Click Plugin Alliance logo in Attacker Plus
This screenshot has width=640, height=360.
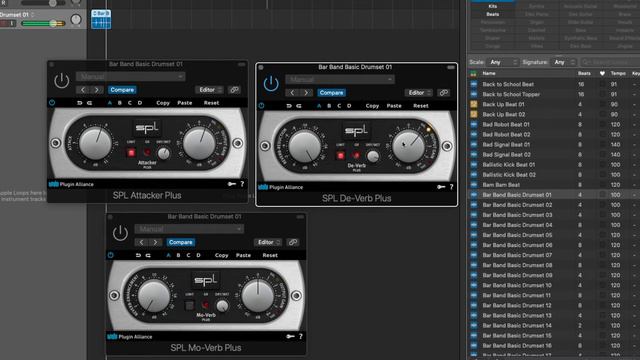coord(71,184)
